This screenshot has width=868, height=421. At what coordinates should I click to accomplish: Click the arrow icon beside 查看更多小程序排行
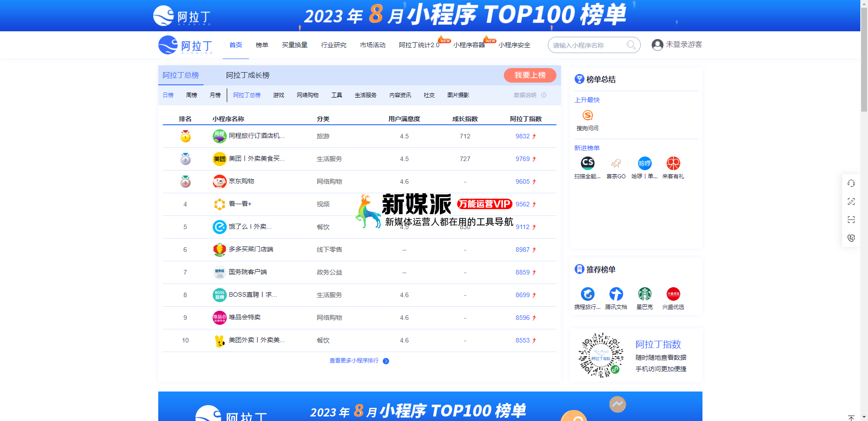[386, 361]
